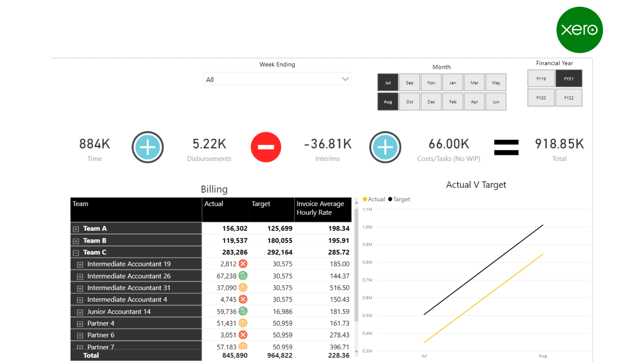The width and height of the screenshot is (644, 362).
Task: Expand the Team B row
Action: coord(76,241)
